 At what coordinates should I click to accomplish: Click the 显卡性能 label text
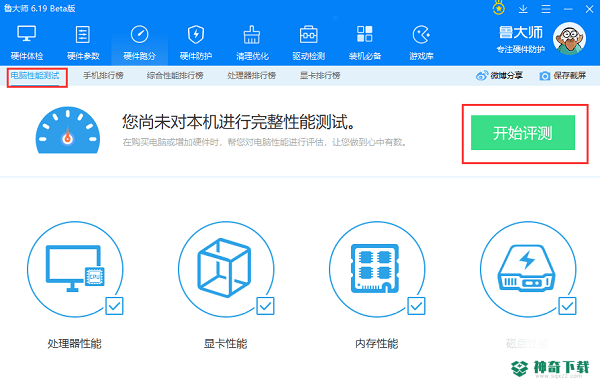tap(225, 344)
